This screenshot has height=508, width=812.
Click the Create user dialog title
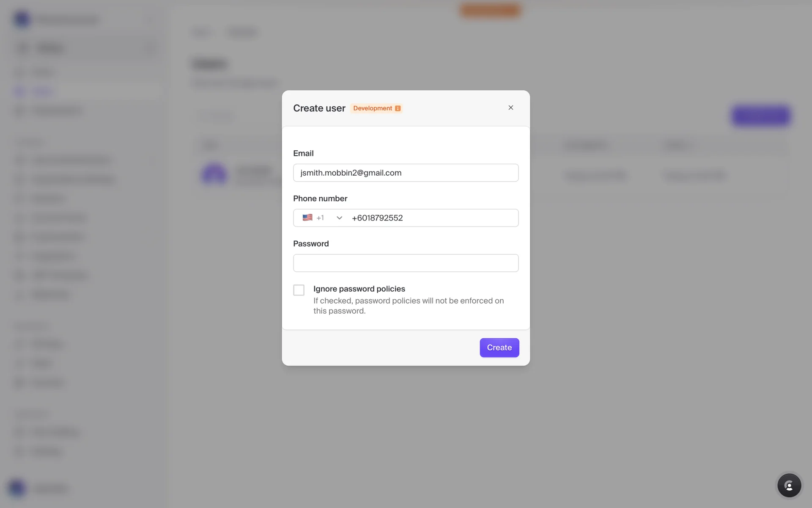pos(319,108)
